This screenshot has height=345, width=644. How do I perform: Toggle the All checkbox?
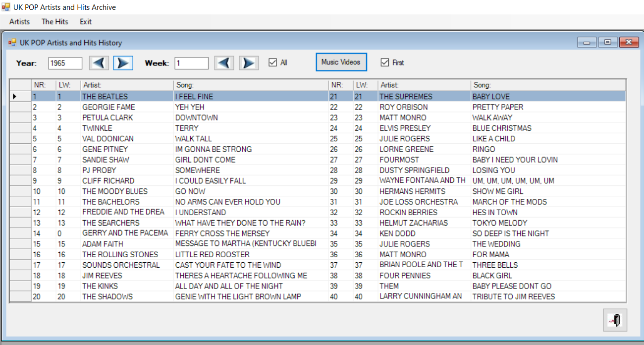[272, 62]
